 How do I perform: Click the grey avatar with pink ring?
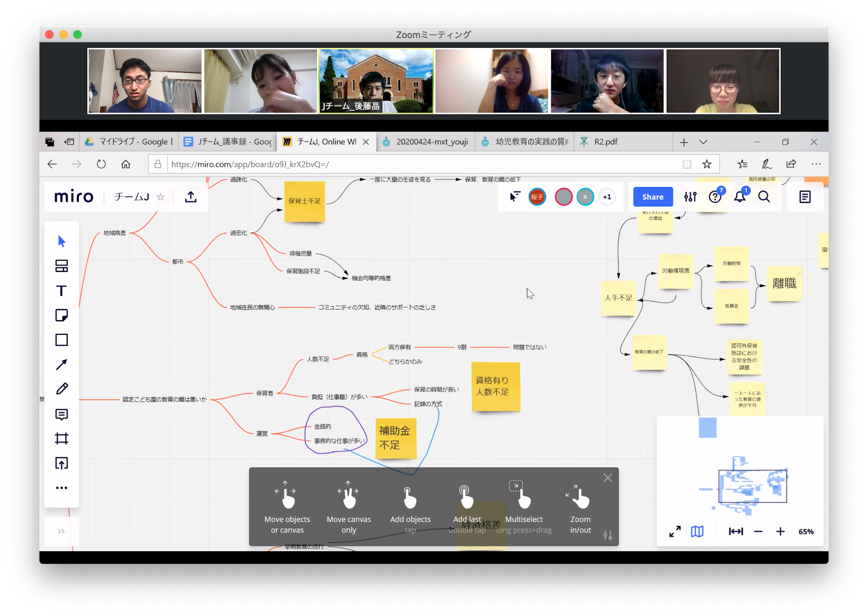(564, 197)
